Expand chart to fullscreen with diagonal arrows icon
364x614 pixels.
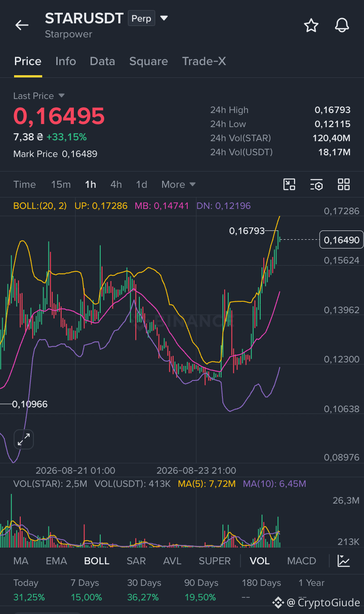pos(24,439)
